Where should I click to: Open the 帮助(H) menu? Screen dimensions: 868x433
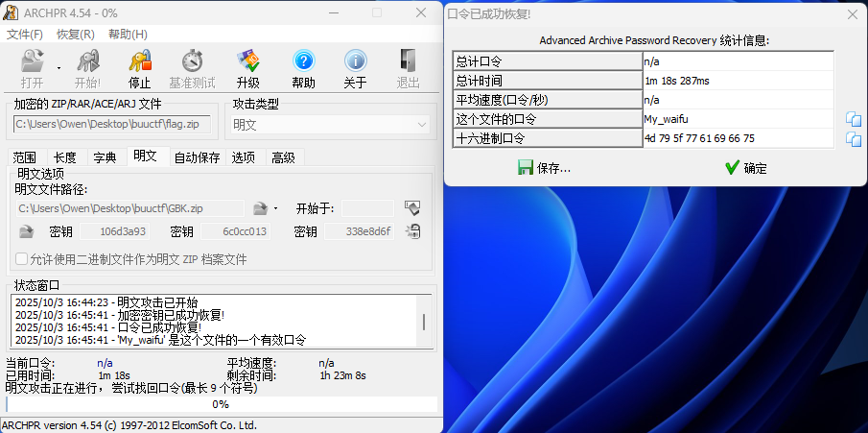point(128,35)
